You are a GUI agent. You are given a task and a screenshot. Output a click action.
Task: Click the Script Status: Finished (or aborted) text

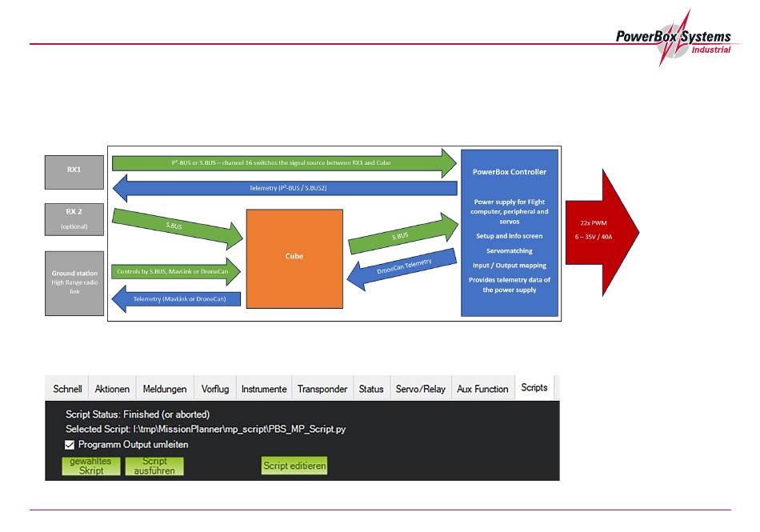(138, 414)
